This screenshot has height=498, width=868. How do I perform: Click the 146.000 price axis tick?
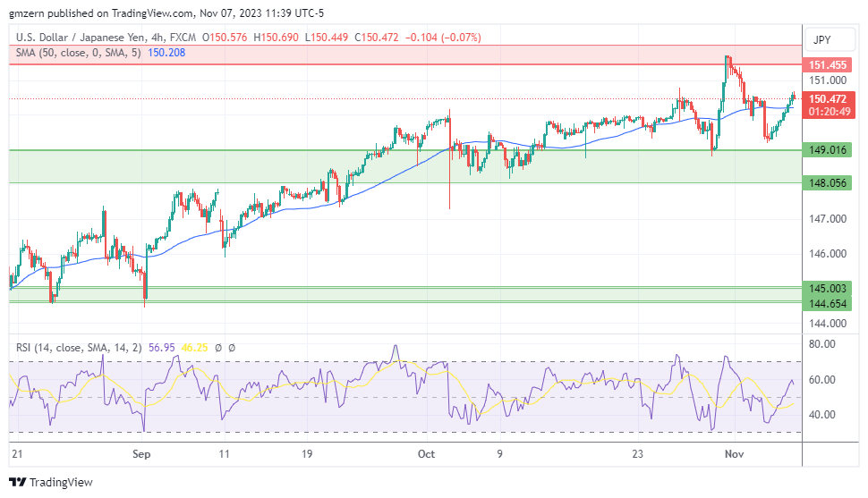pos(828,254)
